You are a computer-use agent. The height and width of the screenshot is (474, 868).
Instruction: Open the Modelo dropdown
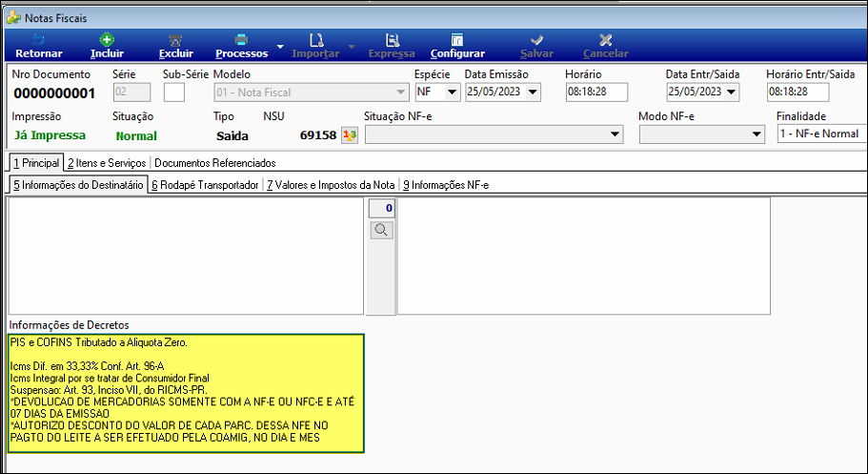point(401,92)
